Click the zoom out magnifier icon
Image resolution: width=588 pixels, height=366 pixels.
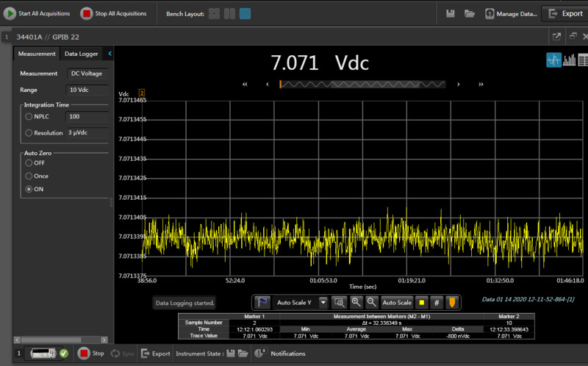click(371, 302)
